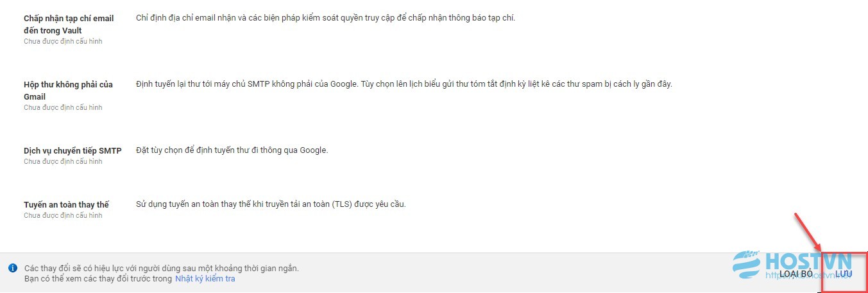
Task: Click the HOSTVN logo watermark
Action: [x=793, y=265]
